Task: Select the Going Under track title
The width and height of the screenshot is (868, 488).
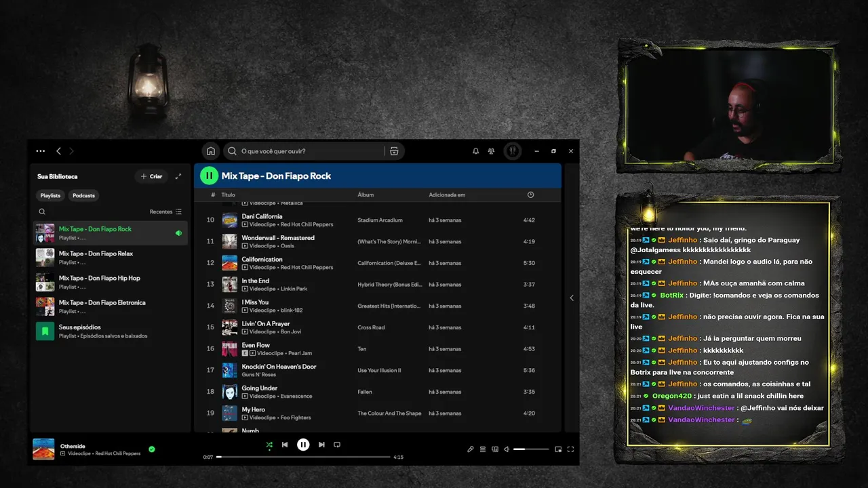Action: coord(260,388)
